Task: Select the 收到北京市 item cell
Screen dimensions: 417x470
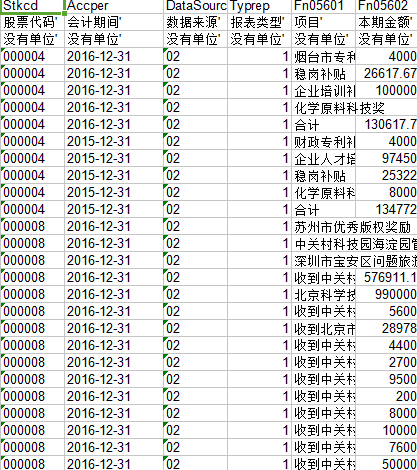Action: 324,328
